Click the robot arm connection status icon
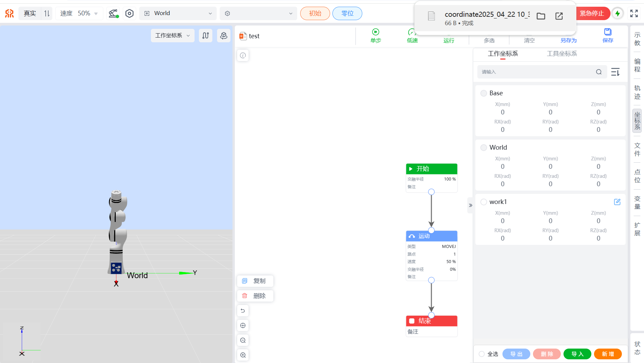The width and height of the screenshot is (644, 363). pos(113,13)
